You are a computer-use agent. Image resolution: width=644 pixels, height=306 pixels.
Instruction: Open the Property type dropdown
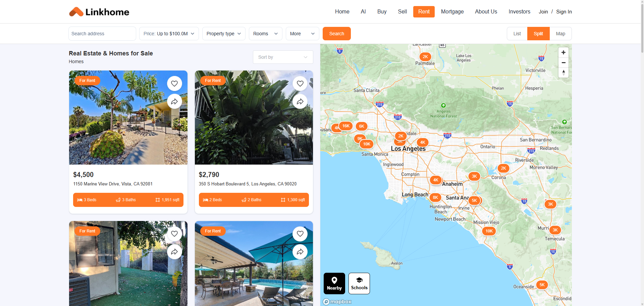pos(224,34)
